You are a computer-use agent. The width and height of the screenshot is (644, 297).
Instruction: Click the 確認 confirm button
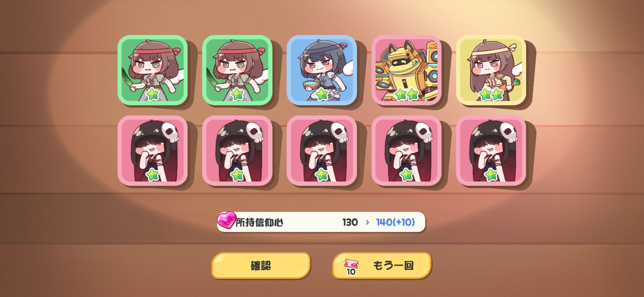(261, 265)
